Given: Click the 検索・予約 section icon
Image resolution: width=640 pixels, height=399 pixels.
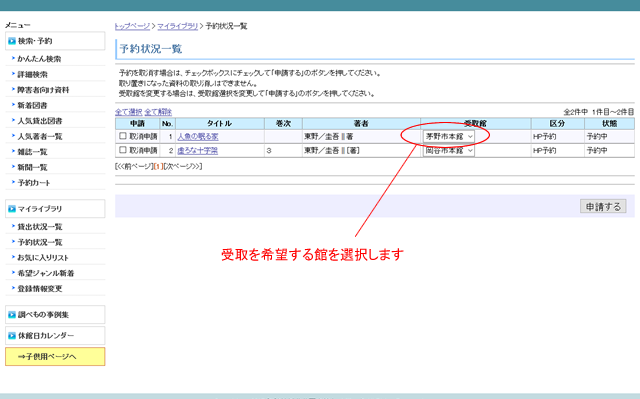Looking at the screenshot, I should click(x=12, y=41).
